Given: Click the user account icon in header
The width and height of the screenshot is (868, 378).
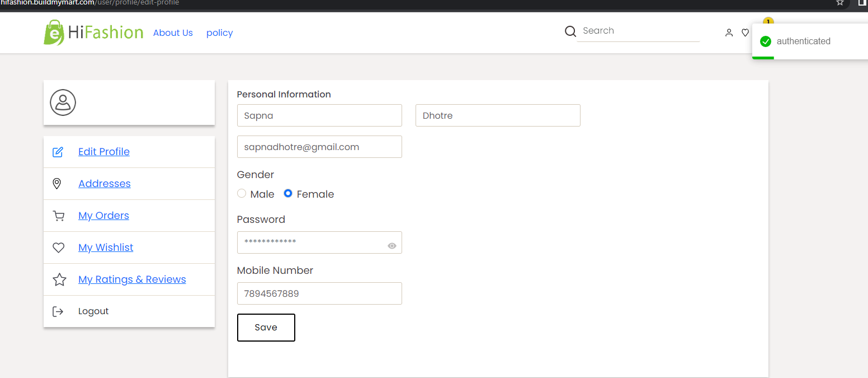Looking at the screenshot, I should pos(729,33).
